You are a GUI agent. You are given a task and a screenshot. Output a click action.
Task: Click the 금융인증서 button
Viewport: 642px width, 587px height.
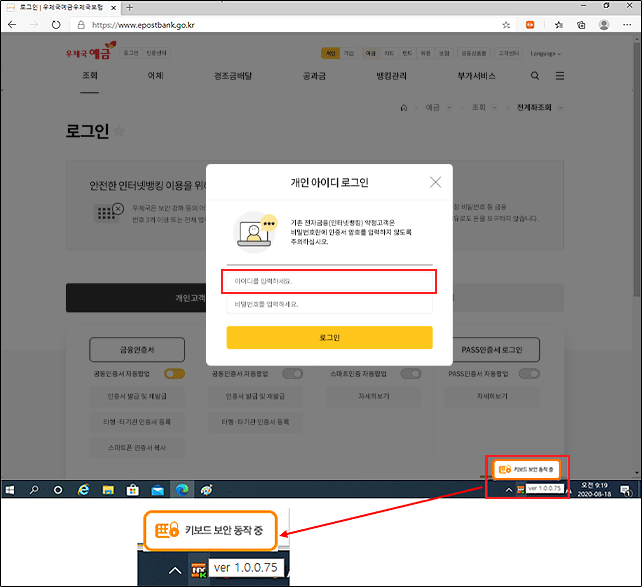click(138, 349)
